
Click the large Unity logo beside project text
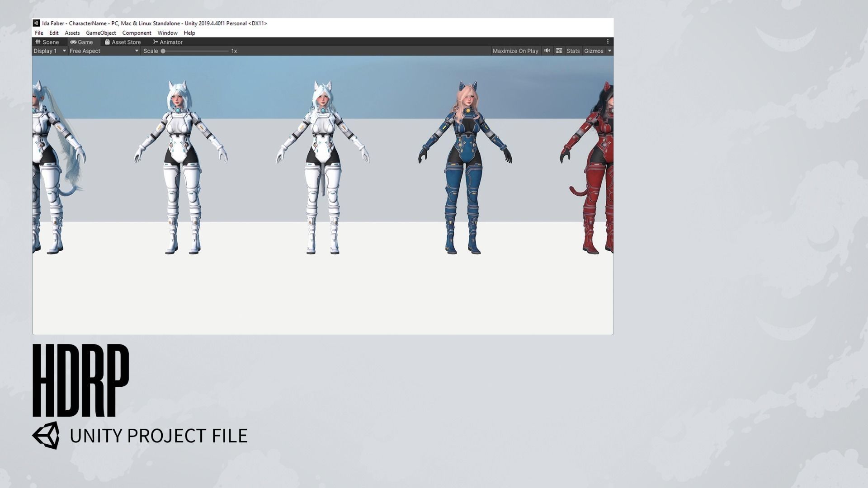click(46, 436)
